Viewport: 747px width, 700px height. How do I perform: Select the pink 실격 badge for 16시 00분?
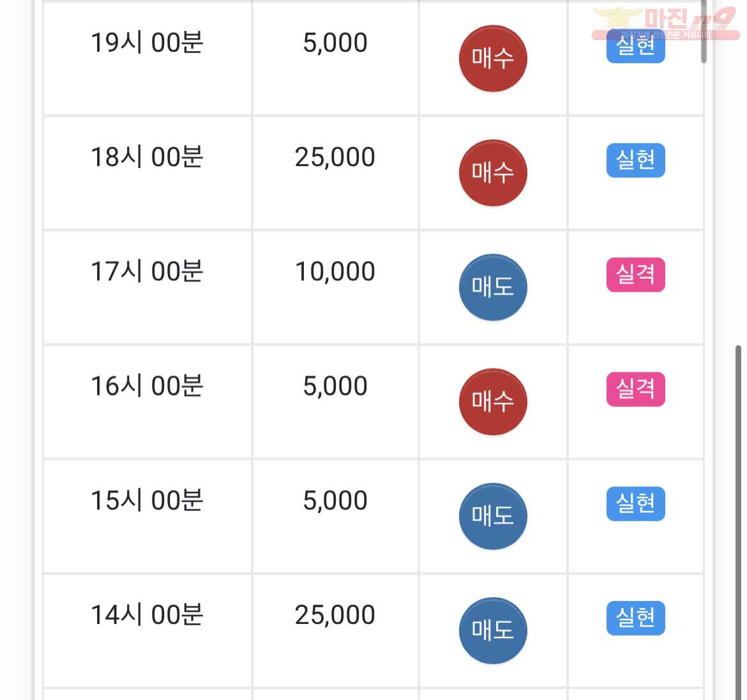pos(635,389)
